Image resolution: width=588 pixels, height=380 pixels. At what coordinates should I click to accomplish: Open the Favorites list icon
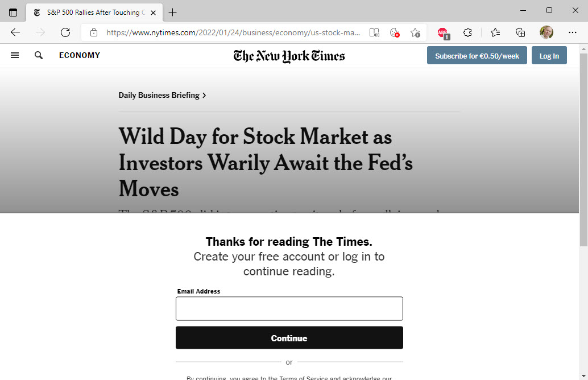[x=495, y=32]
